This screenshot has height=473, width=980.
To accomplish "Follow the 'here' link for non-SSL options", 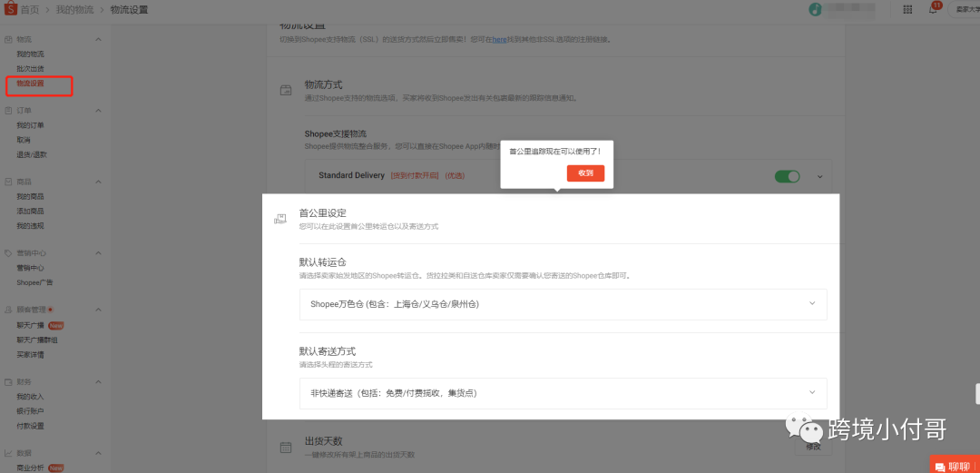I will (499, 39).
